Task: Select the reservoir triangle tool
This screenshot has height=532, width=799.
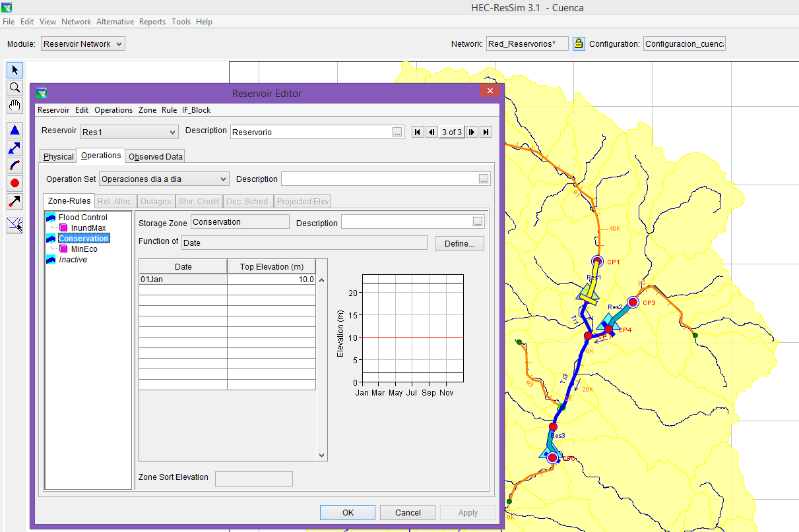Action: tap(15, 130)
